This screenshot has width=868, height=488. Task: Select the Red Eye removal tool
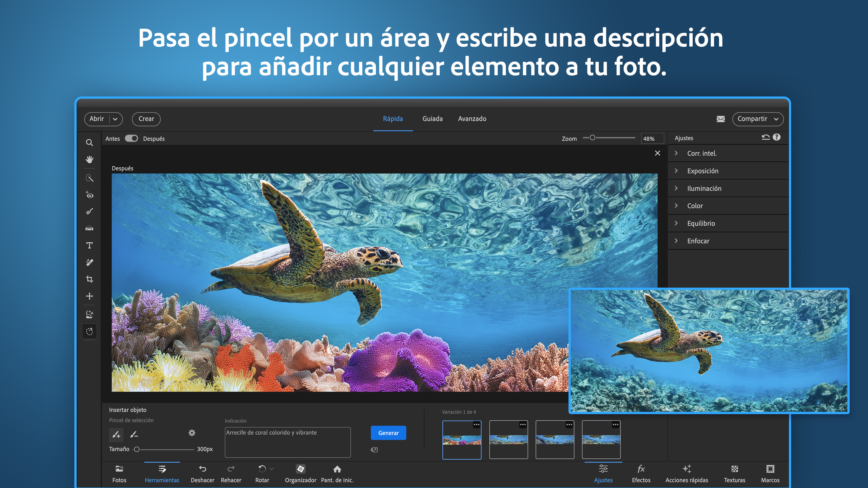click(89, 195)
